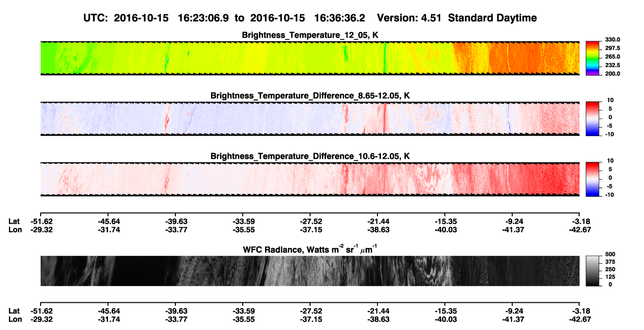This screenshot has width=644, height=330.
Task: Click the grayscale WFC Radiance image strip
Action: click(x=310, y=271)
